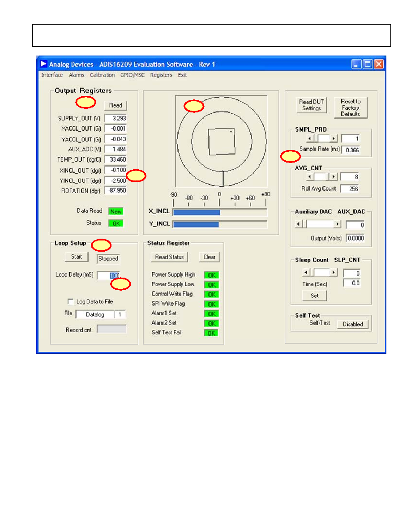Viewport: 411px width, 532px height.
Task: Click the SMPL_PRD value field
Action: coord(350,138)
